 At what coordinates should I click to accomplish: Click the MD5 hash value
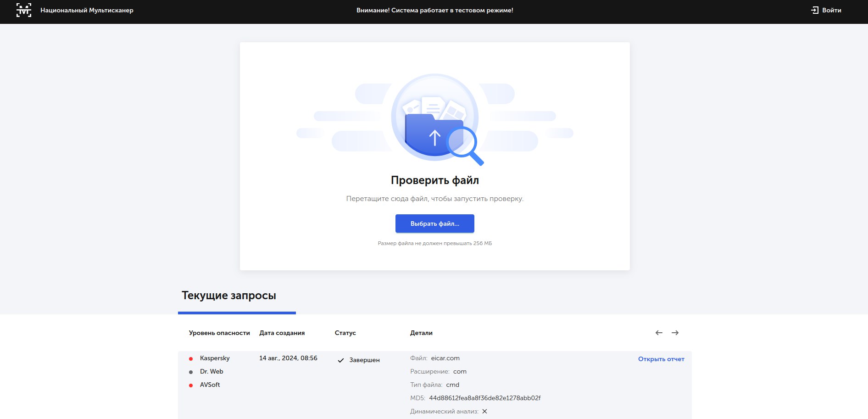coord(484,398)
